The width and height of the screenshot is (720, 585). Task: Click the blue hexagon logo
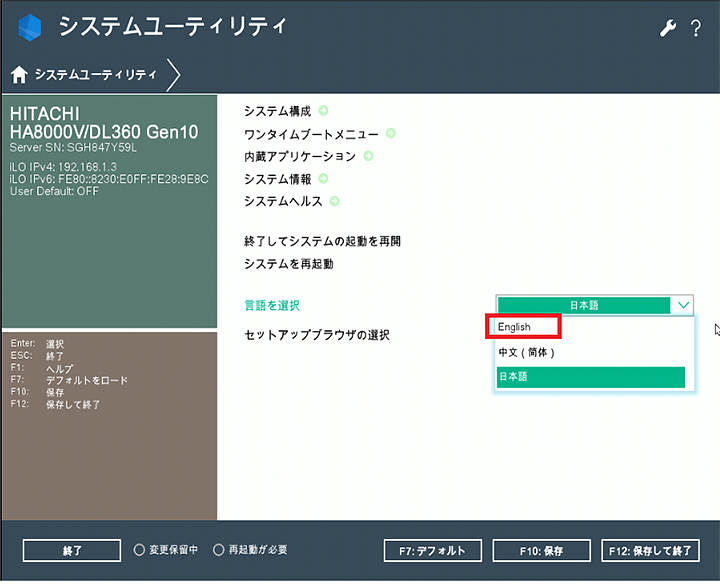30,27
